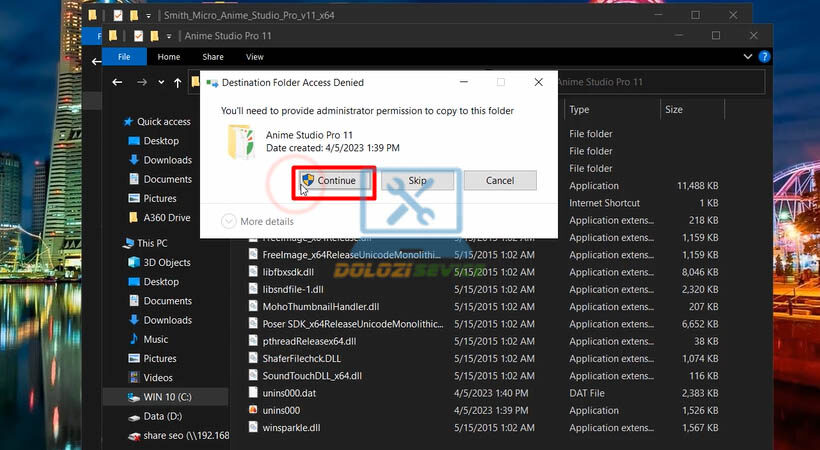Open recent locations dropdown arrow
The width and height of the screenshot is (820, 450).
(160, 82)
